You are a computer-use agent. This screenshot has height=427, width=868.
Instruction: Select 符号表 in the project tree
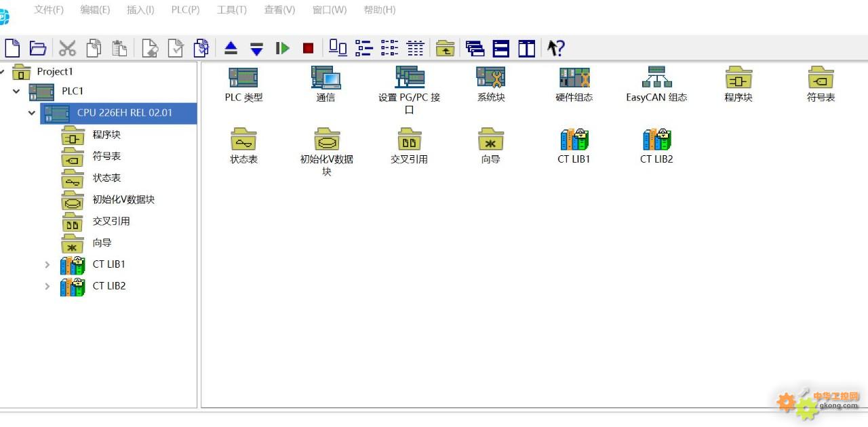(106, 156)
